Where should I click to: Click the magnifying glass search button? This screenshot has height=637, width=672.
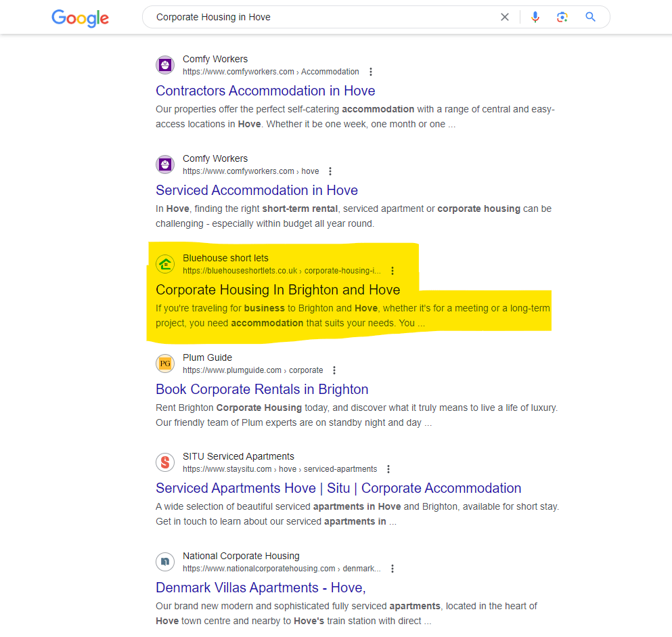click(591, 18)
